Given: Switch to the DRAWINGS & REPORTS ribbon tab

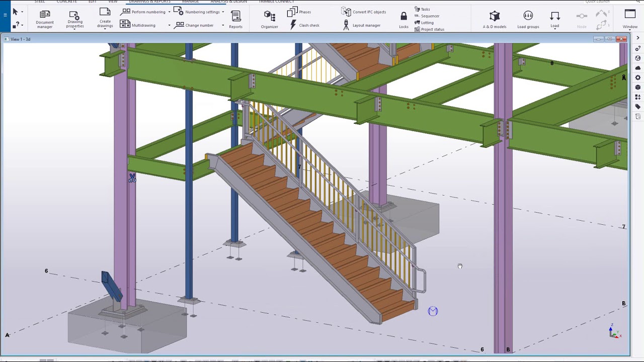Looking at the screenshot, I should click(149, 2).
